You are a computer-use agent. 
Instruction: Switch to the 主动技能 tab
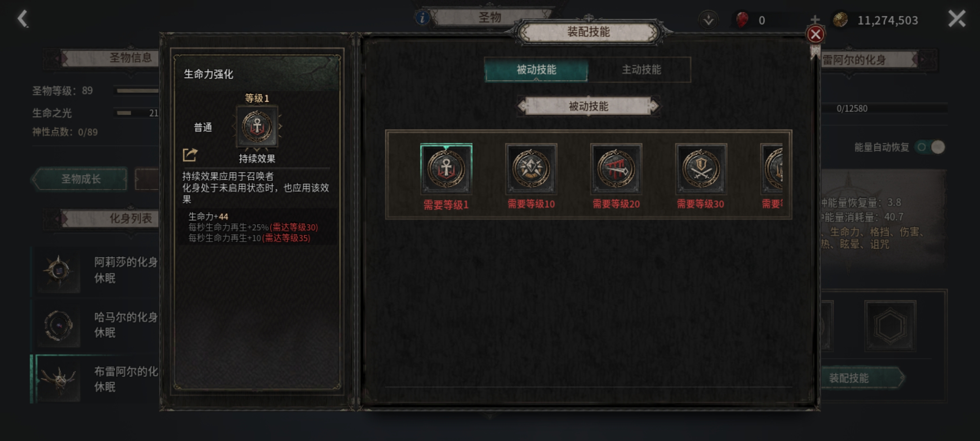point(641,70)
